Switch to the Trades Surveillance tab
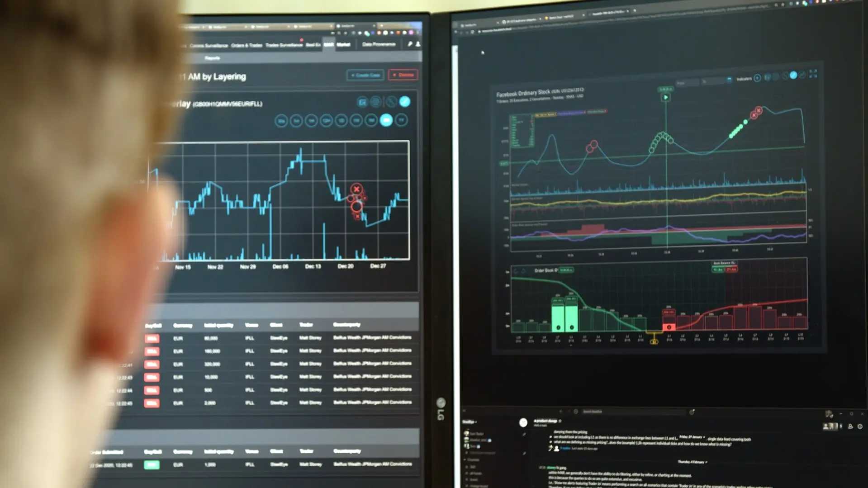Image resolution: width=868 pixels, height=488 pixels. (284, 45)
